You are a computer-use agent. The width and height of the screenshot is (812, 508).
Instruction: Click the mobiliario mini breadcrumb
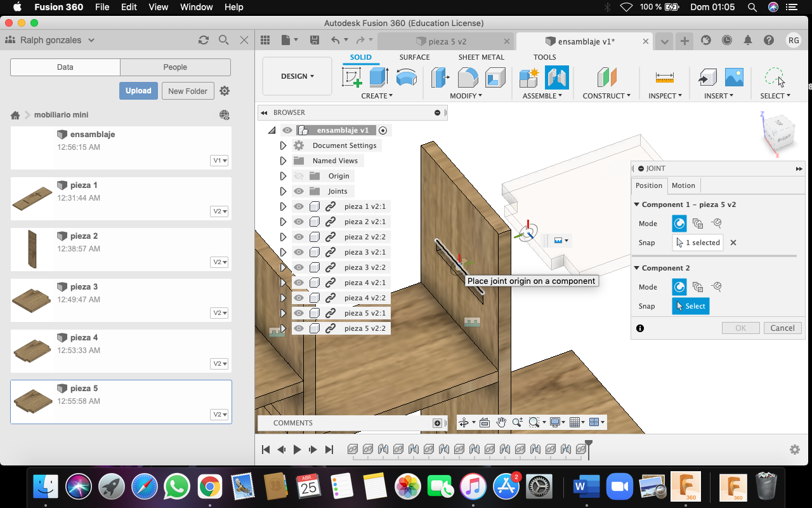tap(61, 115)
